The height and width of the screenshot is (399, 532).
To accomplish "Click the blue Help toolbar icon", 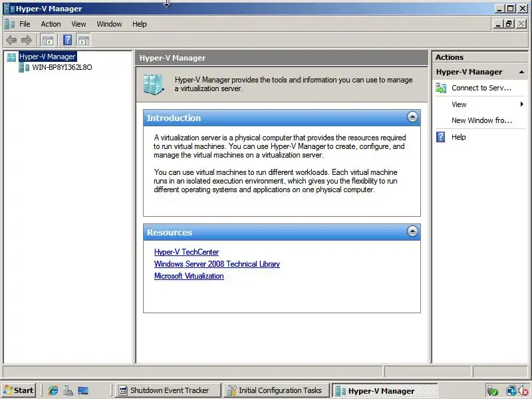I will 68,41.
